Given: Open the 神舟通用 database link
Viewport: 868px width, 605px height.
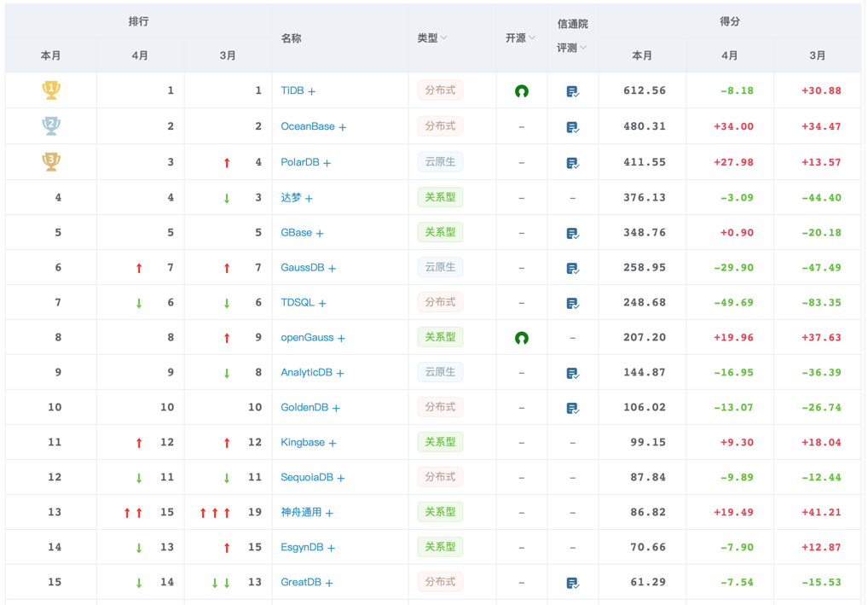Looking at the screenshot, I should (x=301, y=512).
